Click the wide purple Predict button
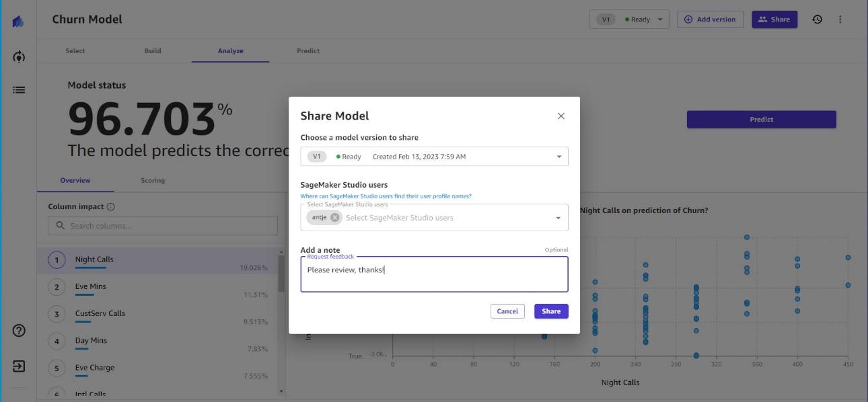The image size is (868, 402). (x=762, y=120)
